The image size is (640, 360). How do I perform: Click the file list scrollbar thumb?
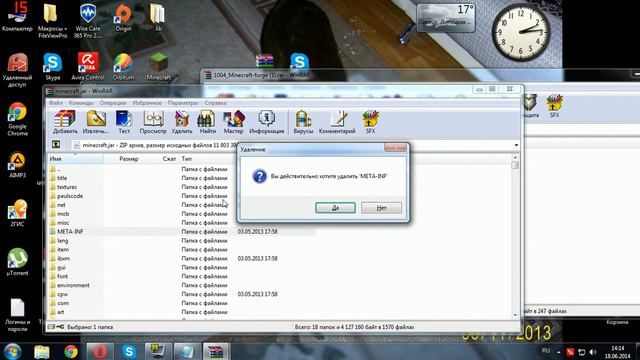click(x=515, y=165)
